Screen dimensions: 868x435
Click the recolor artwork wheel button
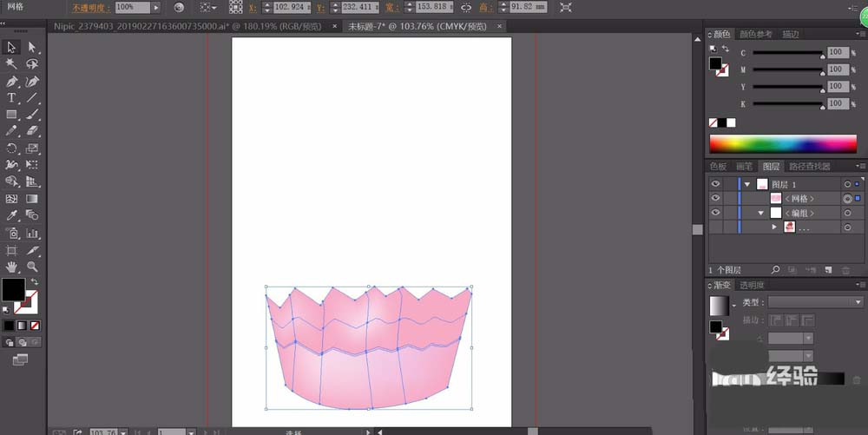tap(179, 7)
